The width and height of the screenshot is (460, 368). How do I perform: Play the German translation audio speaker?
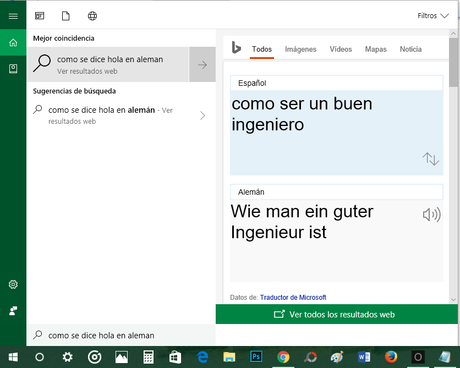[x=432, y=215]
